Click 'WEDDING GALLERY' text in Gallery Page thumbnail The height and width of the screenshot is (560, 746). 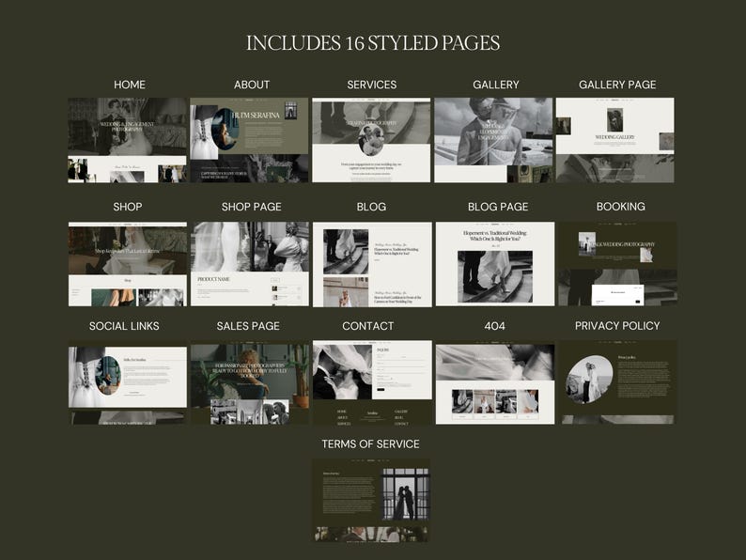coord(614,137)
